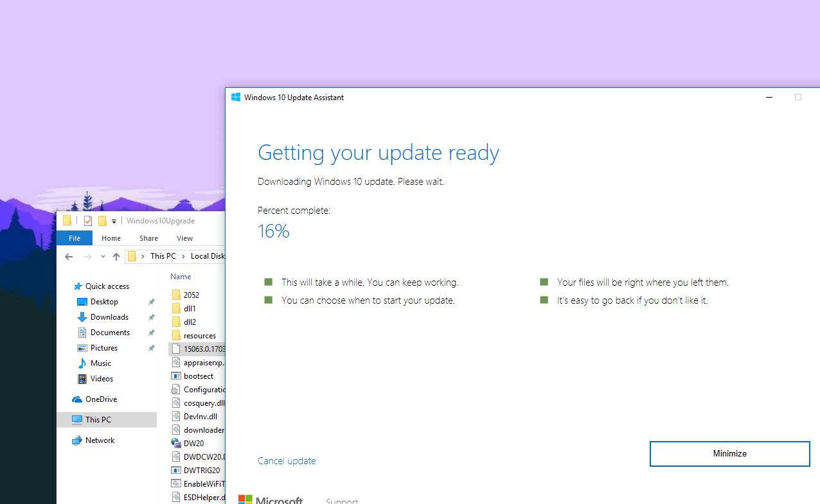The height and width of the screenshot is (504, 820).
Task: Open the Share ribbon tab in File Explorer
Action: [x=148, y=238]
